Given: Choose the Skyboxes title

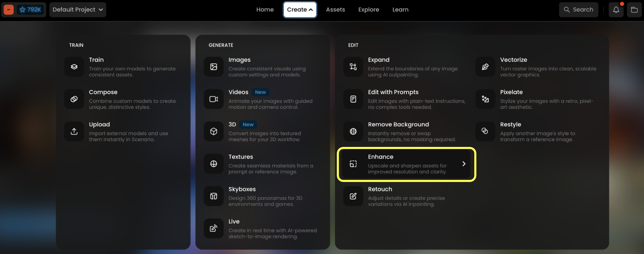Looking at the screenshot, I should 242,189.
